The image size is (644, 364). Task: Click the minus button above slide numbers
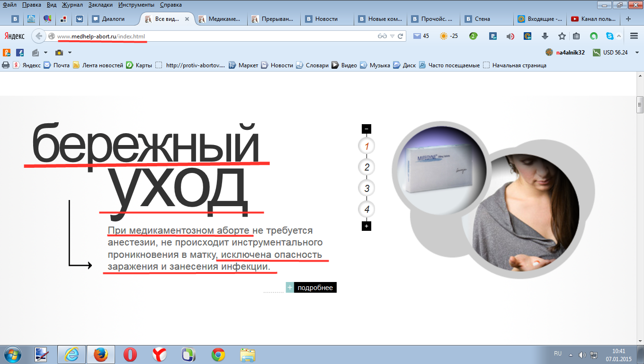click(x=367, y=129)
